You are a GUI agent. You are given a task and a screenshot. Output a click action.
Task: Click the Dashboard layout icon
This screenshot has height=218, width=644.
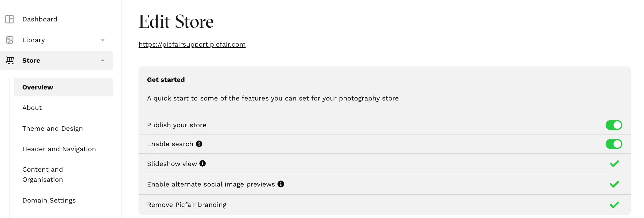tap(10, 19)
